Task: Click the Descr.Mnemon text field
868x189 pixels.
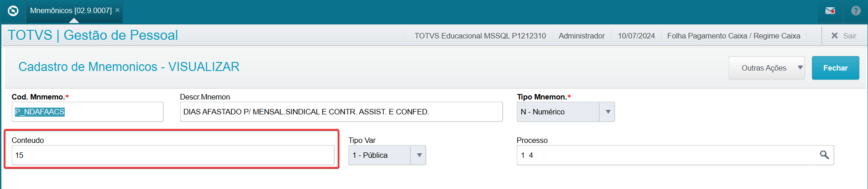Action: (341, 112)
